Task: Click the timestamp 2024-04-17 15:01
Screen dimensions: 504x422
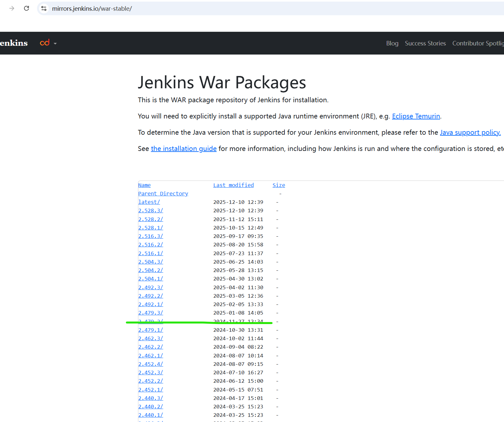Action: (x=238, y=398)
